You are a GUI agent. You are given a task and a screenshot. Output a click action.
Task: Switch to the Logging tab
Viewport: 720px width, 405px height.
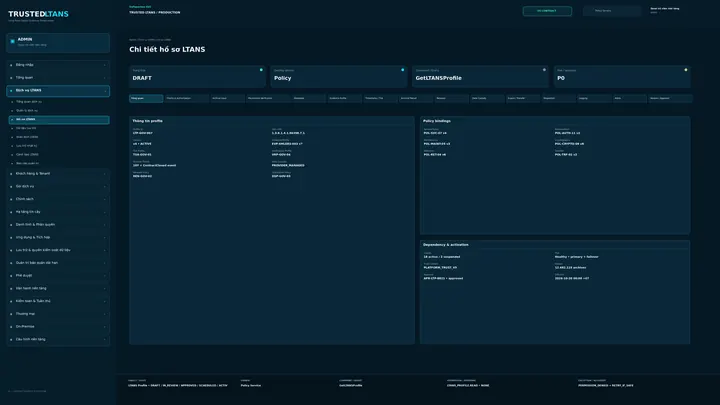(594, 98)
